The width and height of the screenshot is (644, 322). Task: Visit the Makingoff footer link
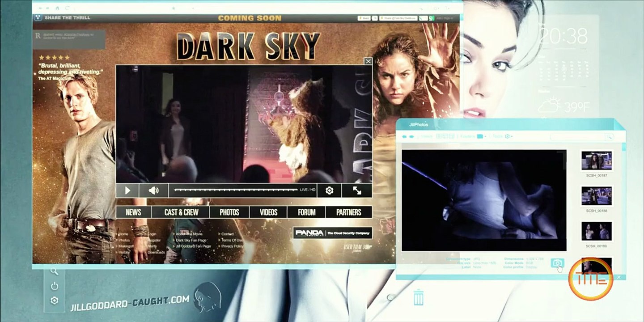[126, 246]
